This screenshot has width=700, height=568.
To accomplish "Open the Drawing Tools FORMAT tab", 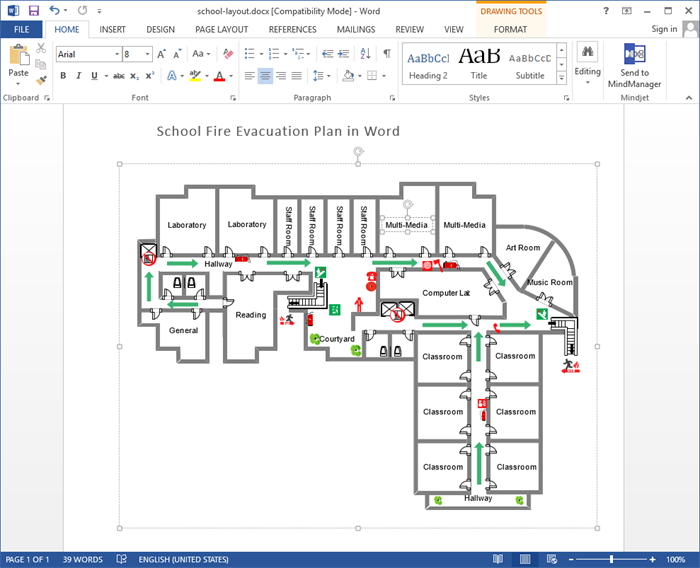I will click(510, 30).
